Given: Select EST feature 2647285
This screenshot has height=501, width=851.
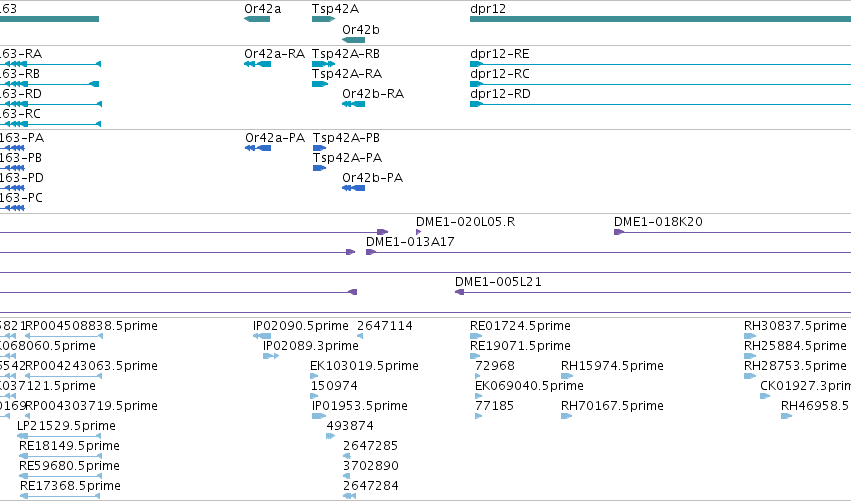Looking at the screenshot, I should coord(347,456).
